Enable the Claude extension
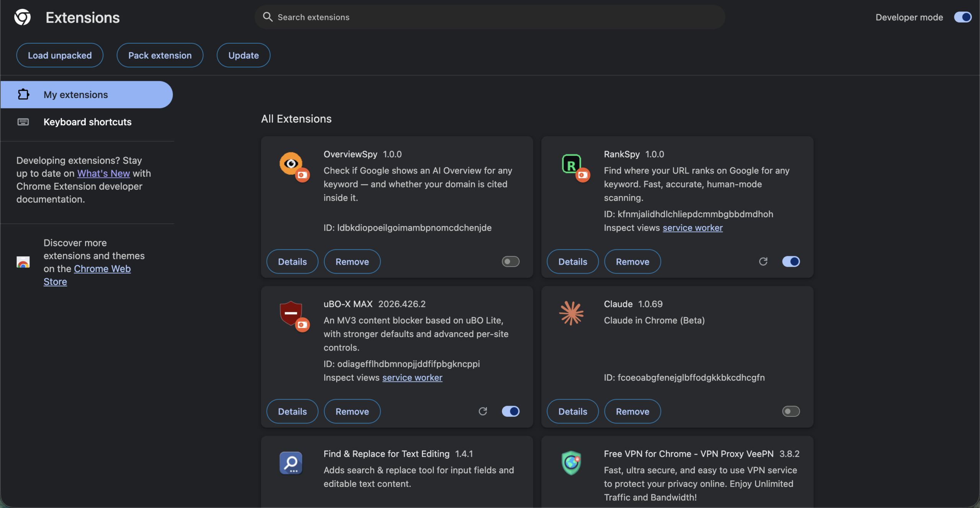 pos(791,411)
